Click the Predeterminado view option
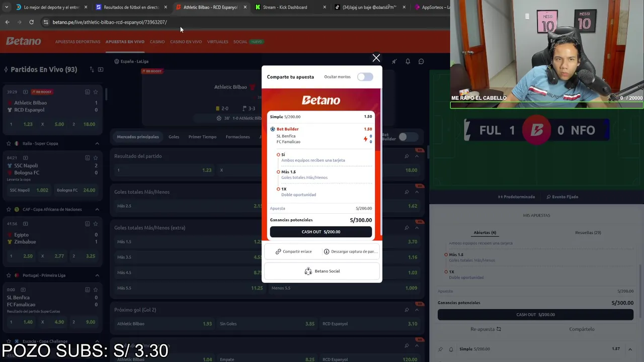The width and height of the screenshot is (644, 362). click(x=516, y=197)
